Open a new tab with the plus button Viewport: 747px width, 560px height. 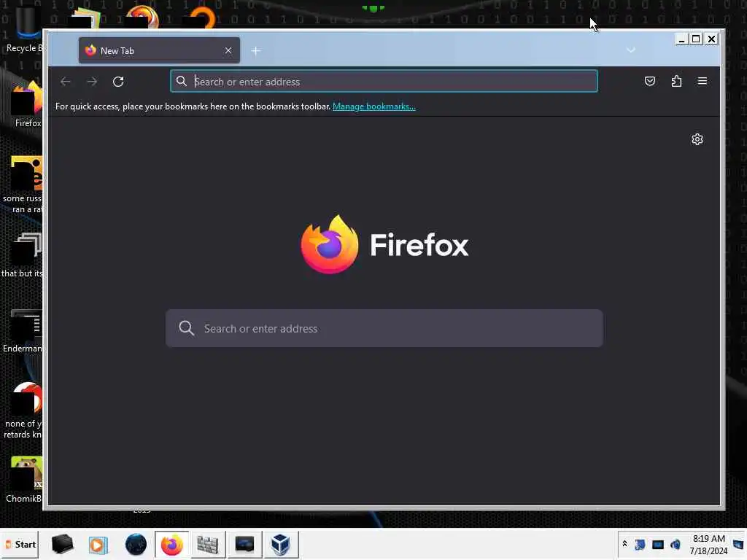tap(256, 50)
